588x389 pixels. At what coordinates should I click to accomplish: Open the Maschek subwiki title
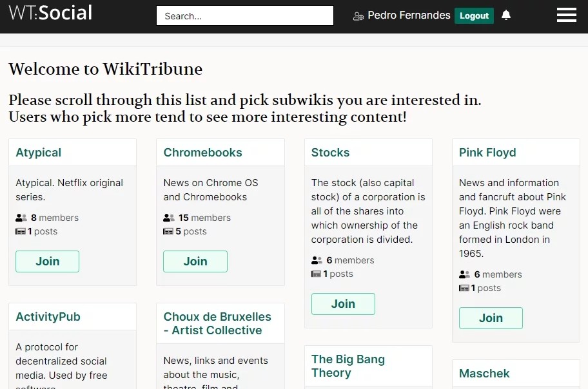click(484, 374)
